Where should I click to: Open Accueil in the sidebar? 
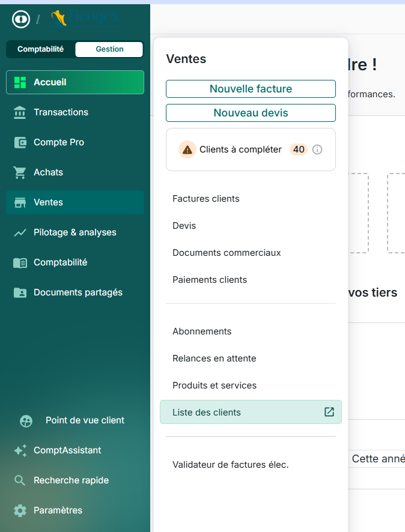point(75,82)
